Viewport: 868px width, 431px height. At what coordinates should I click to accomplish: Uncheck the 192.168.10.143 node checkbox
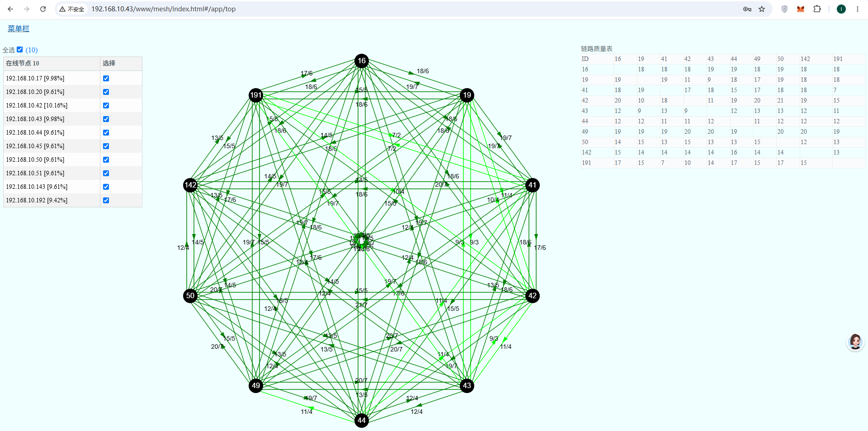(106, 187)
